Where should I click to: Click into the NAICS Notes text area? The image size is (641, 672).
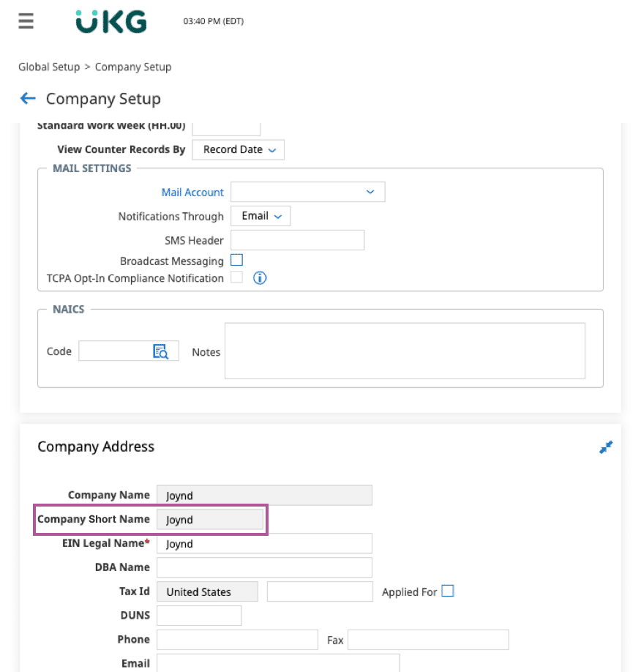tap(405, 351)
